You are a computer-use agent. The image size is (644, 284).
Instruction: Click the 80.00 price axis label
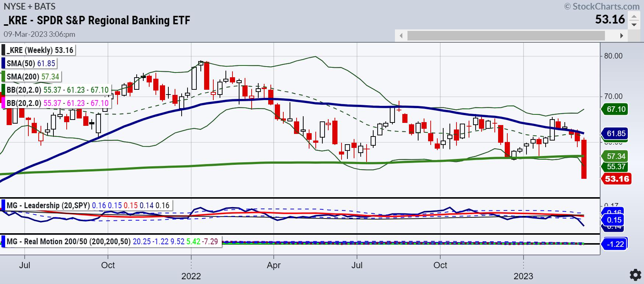pos(613,56)
